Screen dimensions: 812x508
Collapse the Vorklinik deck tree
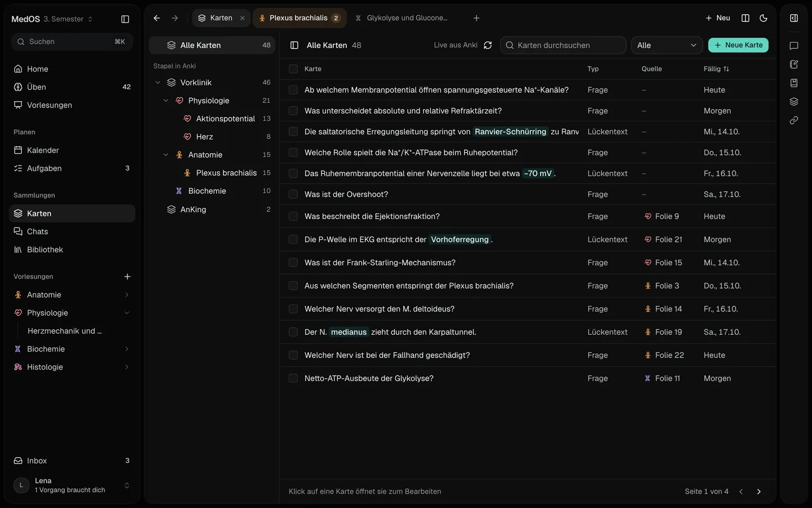(158, 82)
